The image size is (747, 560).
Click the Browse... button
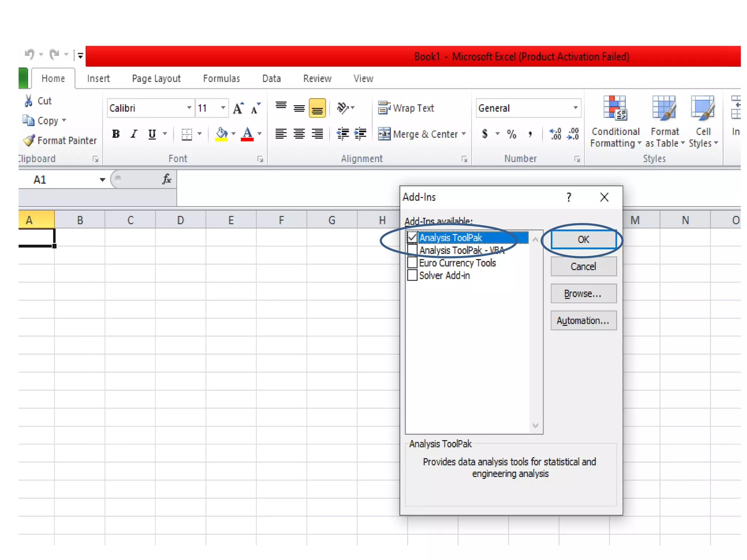point(583,293)
